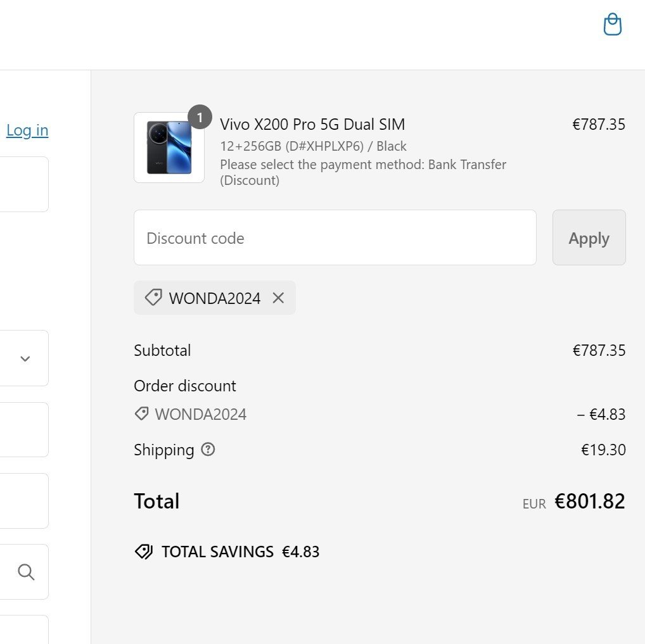645x644 pixels.
Task: Click the tag icon in WONDA2024 chip
Action: (x=153, y=298)
